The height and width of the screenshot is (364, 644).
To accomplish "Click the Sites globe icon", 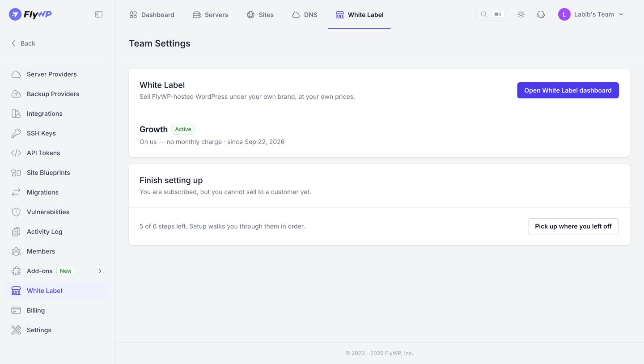I will (x=250, y=15).
